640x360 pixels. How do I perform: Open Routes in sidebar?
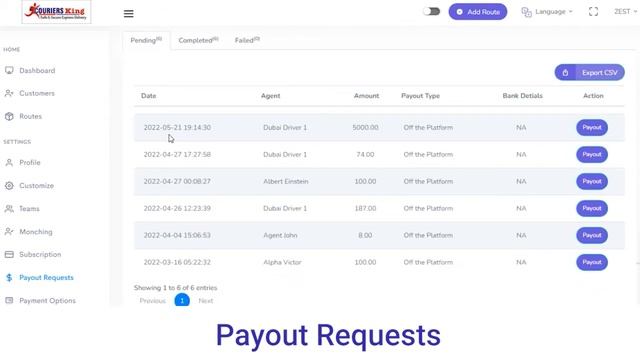click(31, 116)
